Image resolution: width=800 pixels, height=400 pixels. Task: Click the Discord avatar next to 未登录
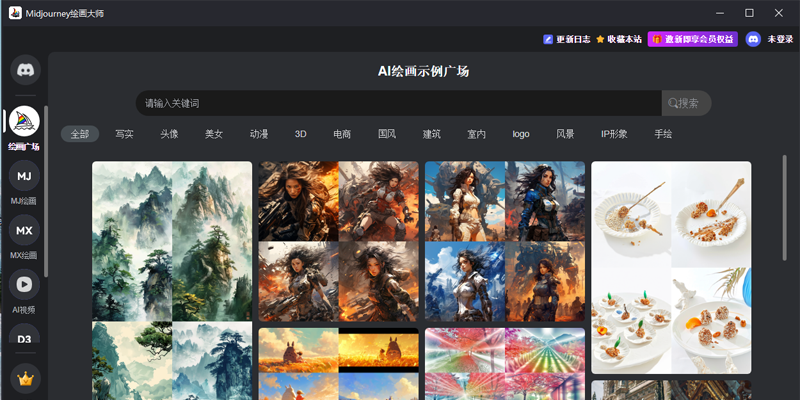click(753, 39)
